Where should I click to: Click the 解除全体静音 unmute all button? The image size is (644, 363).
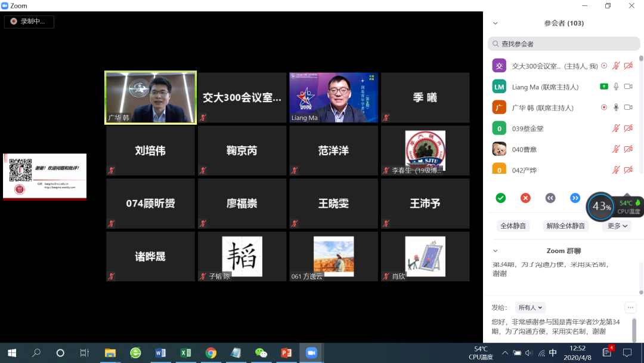(566, 226)
